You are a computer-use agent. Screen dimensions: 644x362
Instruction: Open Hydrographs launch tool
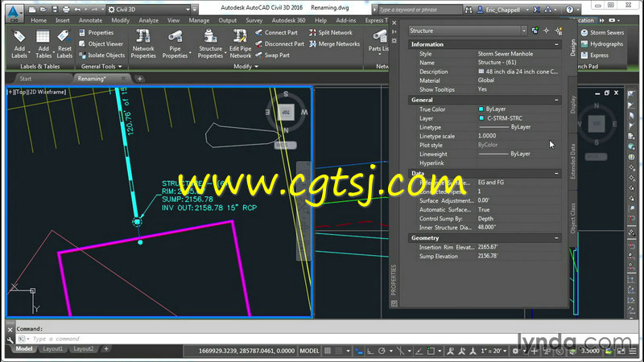602,43
